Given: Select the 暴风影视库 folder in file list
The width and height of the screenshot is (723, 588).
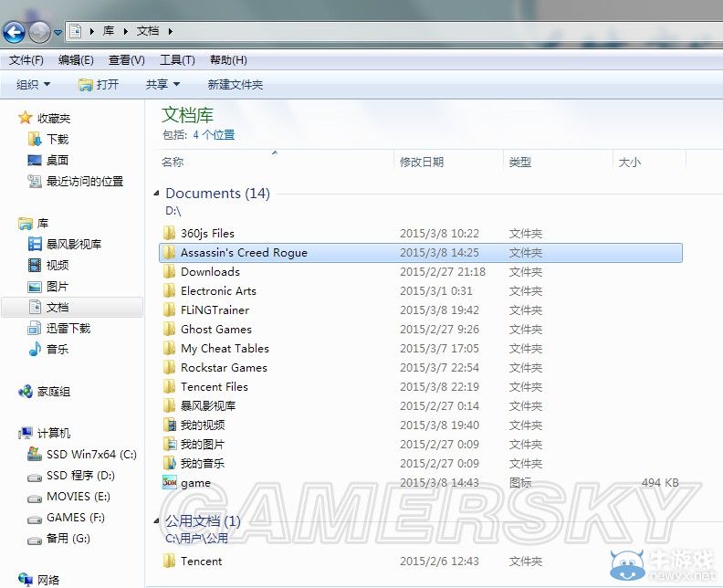Looking at the screenshot, I should (208, 405).
